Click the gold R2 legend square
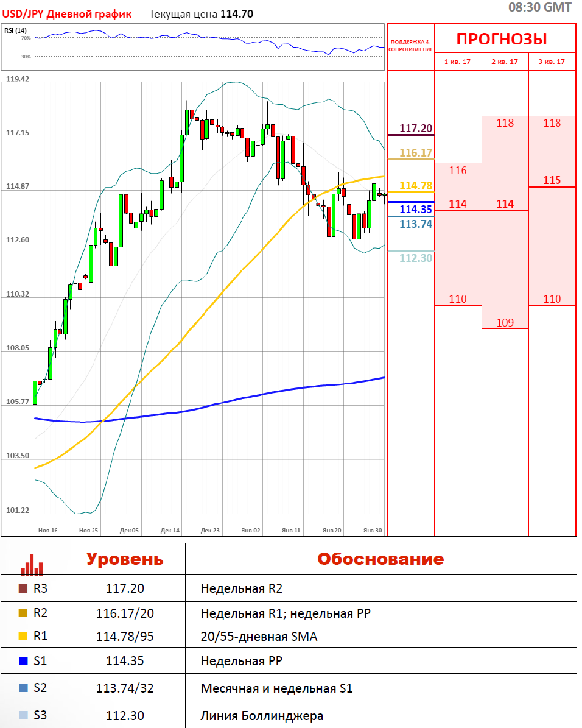The image size is (582, 728). (x=23, y=613)
